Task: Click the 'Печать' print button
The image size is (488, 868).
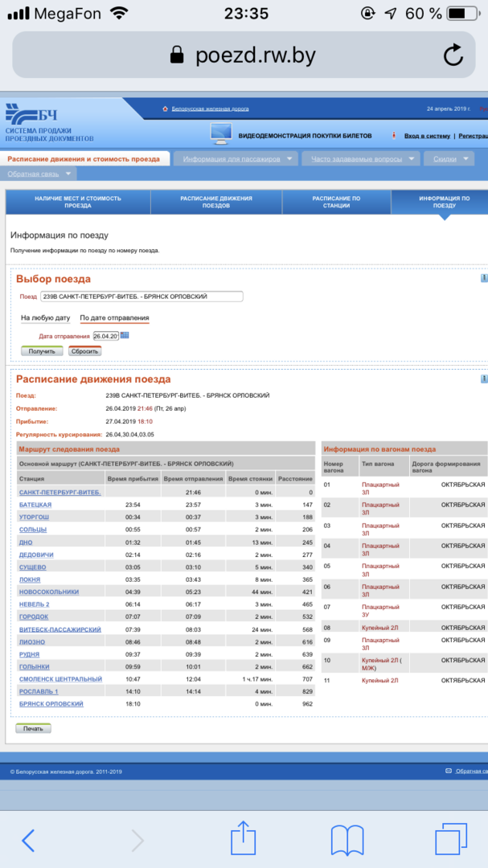Action: [33, 728]
